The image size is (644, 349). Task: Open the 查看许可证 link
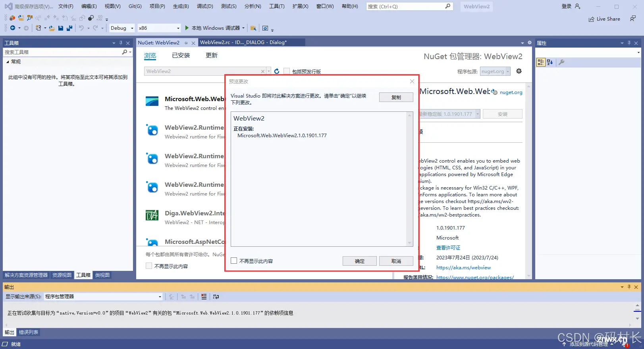click(448, 248)
